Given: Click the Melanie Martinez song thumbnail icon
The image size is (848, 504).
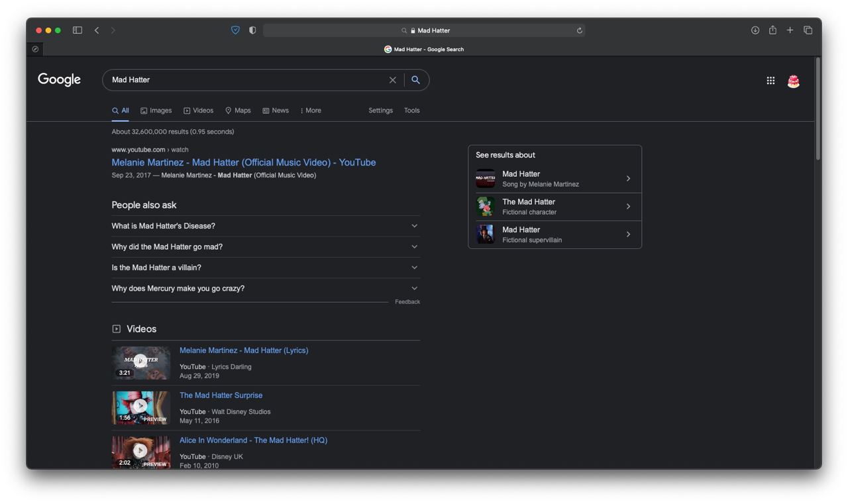Looking at the screenshot, I should tap(485, 179).
